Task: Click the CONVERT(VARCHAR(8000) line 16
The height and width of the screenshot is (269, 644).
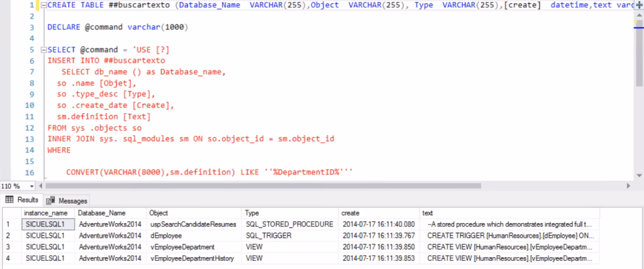Action: [209, 172]
